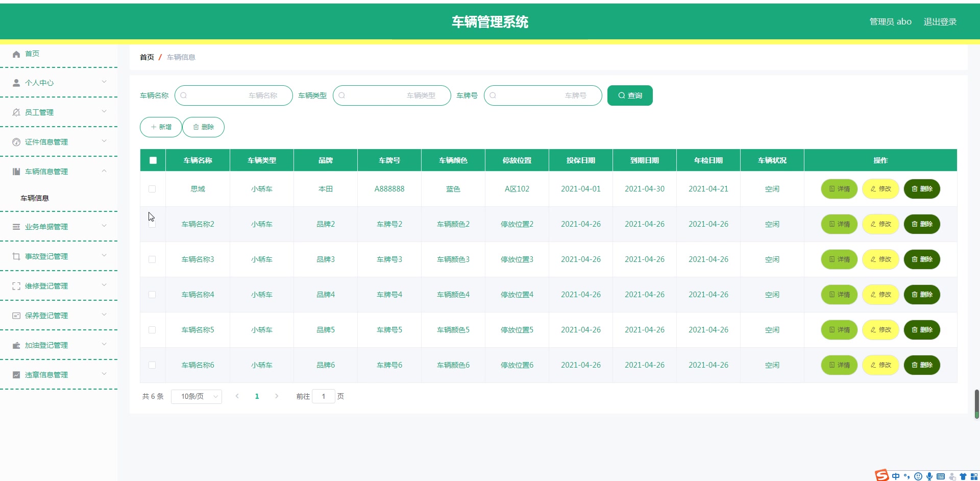980x481 pixels.
Task: Open the 首页 sidebar menu item
Action: 59,54
